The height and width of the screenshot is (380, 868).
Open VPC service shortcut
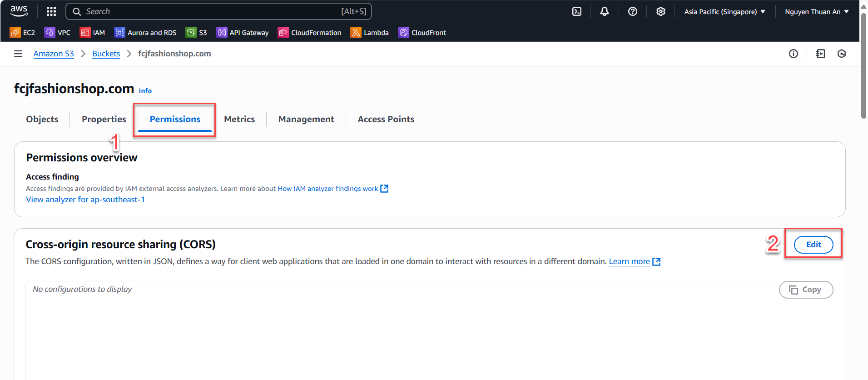coord(57,33)
